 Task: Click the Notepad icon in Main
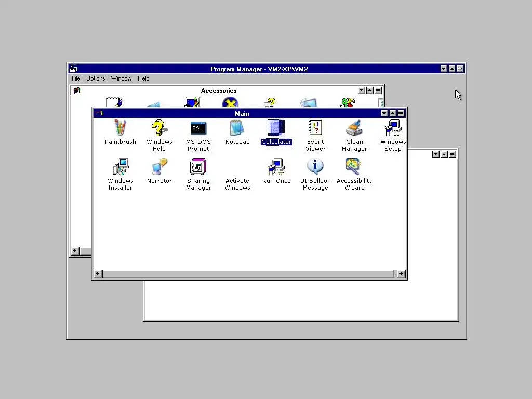tap(237, 128)
